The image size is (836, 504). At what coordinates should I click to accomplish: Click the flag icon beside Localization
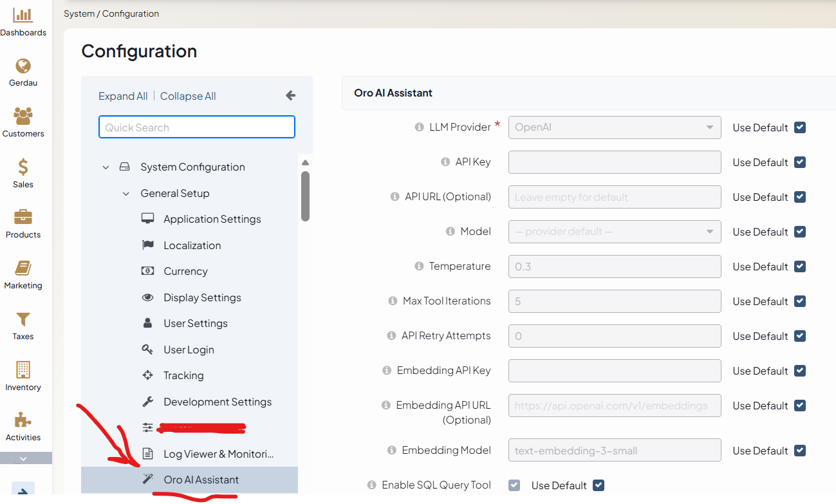(x=148, y=245)
